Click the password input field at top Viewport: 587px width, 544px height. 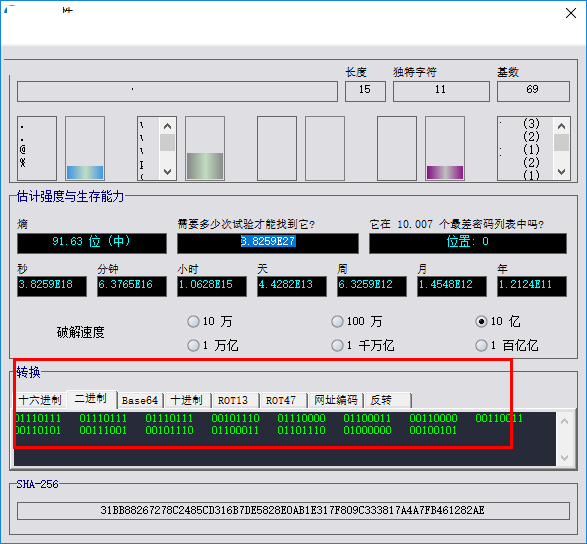[x=177, y=91]
